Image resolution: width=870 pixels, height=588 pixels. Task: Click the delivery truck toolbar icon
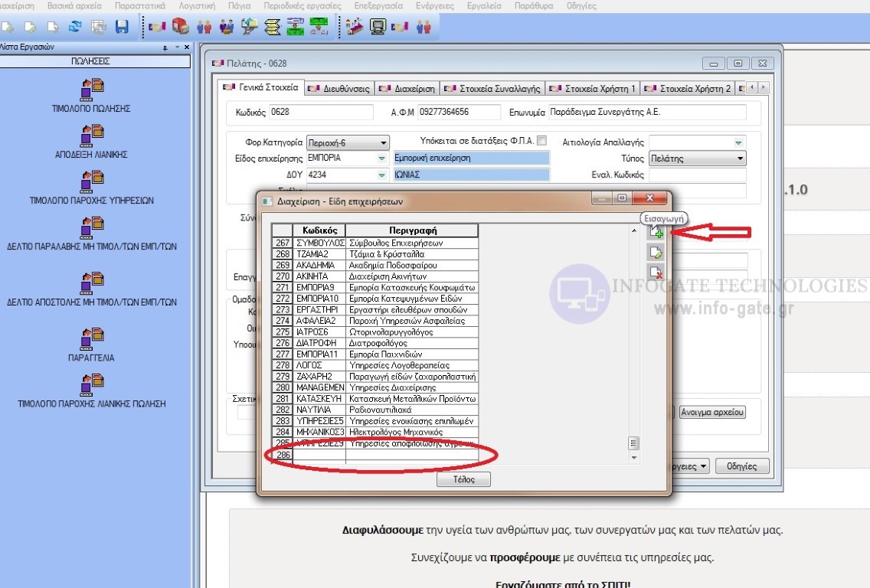(181, 27)
